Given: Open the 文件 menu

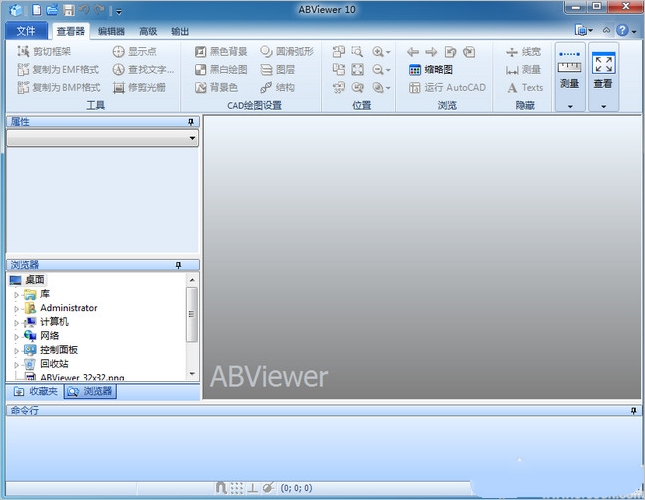Looking at the screenshot, I should point(26,31).
